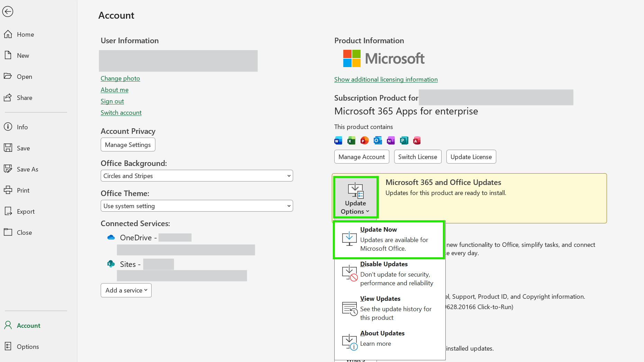The width and height of the screenshot is (644, 362).
Task: Click the Manage Settings button
Action: 128,145
